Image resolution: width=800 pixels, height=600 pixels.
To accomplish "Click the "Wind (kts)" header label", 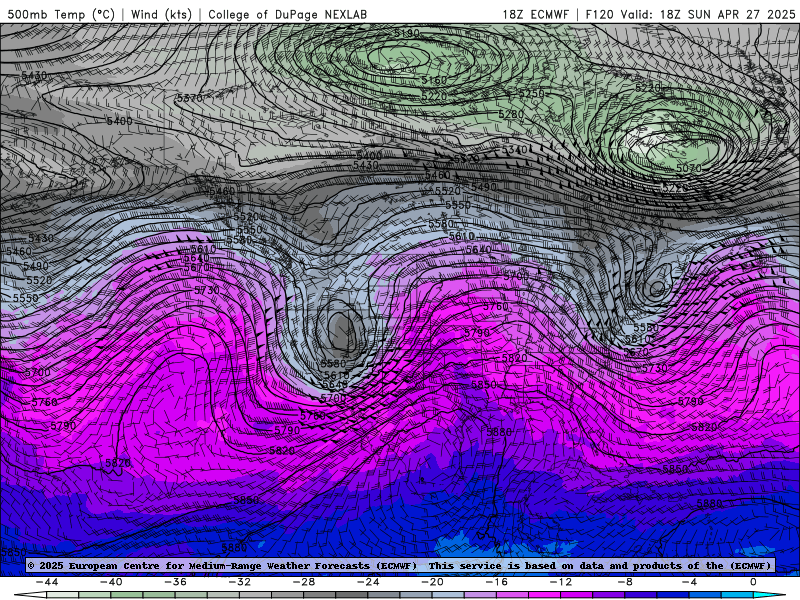I will 161,15.
